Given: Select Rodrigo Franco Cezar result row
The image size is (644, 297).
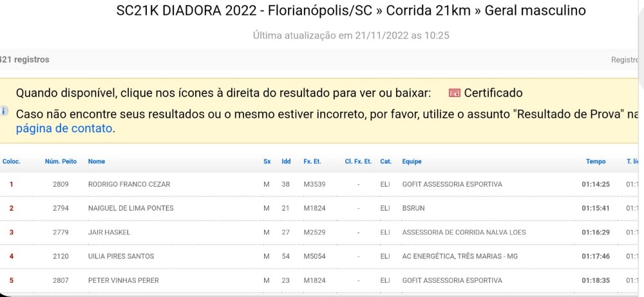Looking at the screenshot, I should pos(320,184).
